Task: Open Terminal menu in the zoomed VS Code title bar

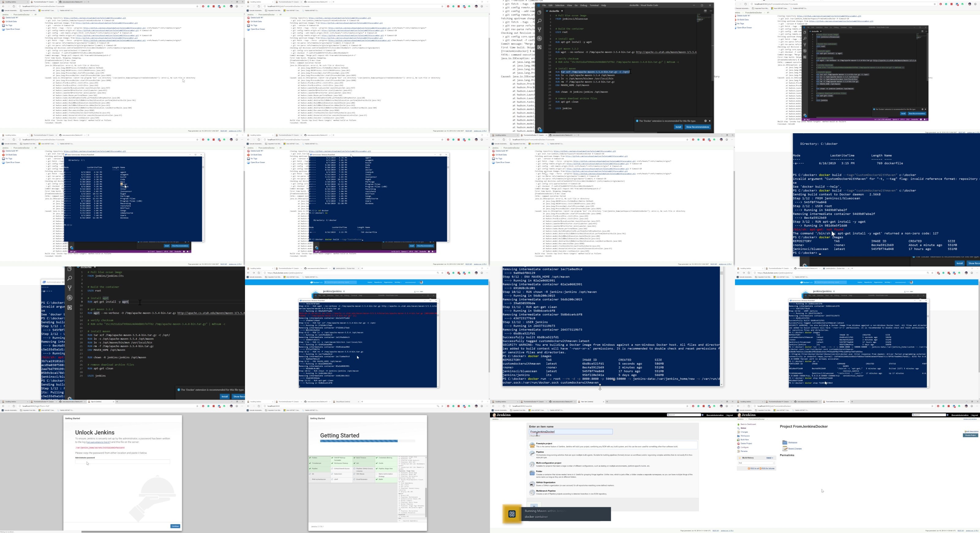Action: coord(594,5)
